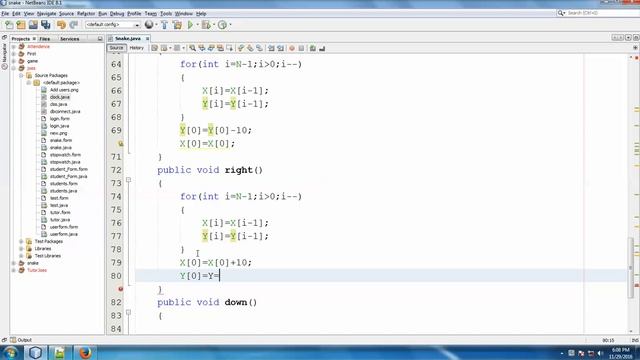This screenshot has height=360, width=640.
Task: Click the New File toolbar icon
Action: (x=9, y=25)
